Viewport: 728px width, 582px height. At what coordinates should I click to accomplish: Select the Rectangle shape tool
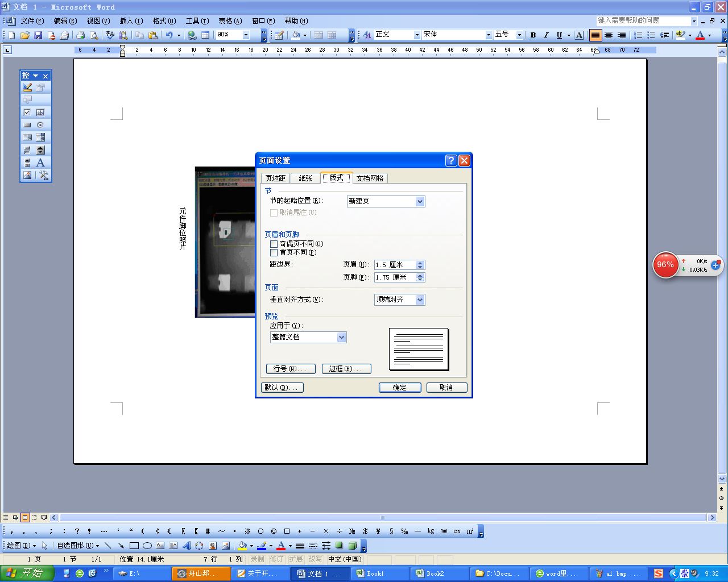134,546
